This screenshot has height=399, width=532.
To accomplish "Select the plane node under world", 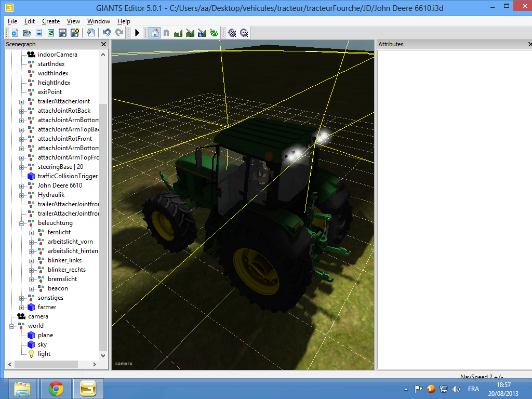I will [x=46, y=335].
